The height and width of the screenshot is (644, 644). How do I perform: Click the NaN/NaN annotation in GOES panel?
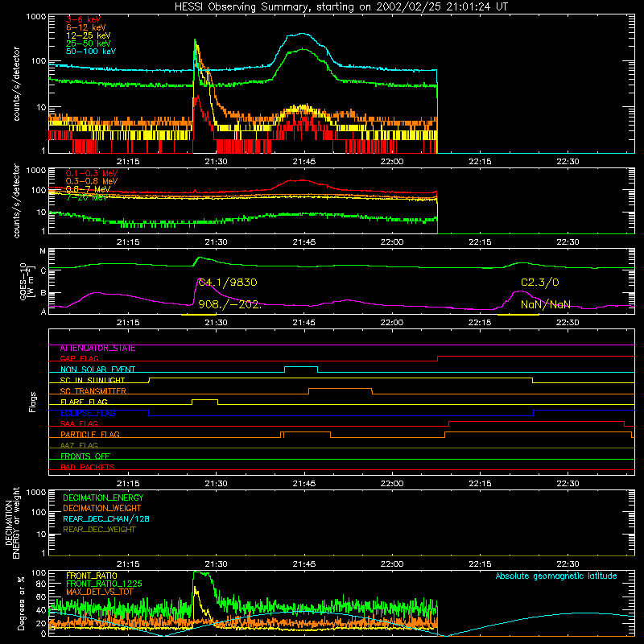[x=546, y=304]
